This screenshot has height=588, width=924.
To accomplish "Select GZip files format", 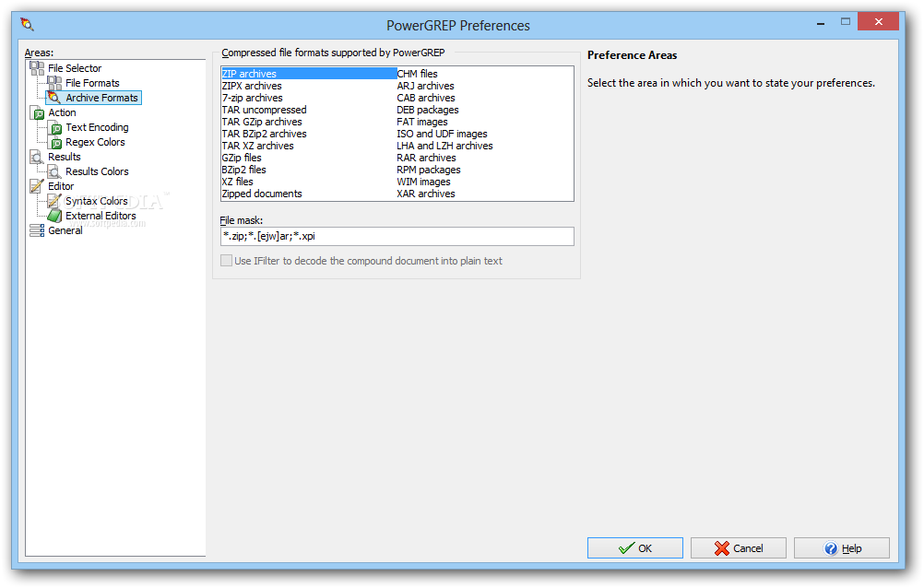I will click(242, 158).
